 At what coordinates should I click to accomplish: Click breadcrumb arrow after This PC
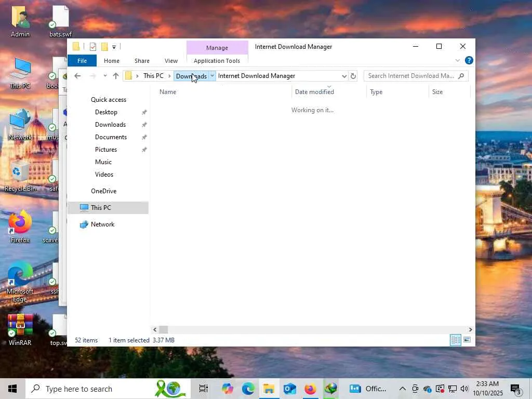click(x=169, y=76)
